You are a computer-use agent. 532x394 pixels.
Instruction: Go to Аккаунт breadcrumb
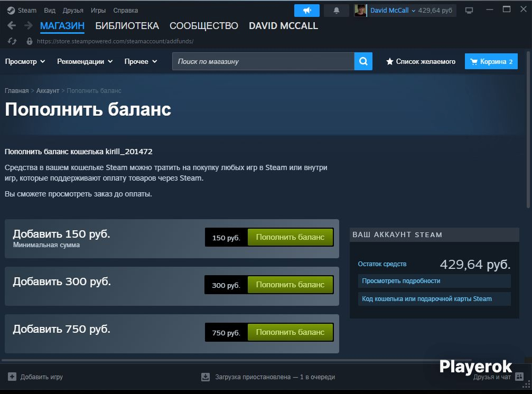48,90
